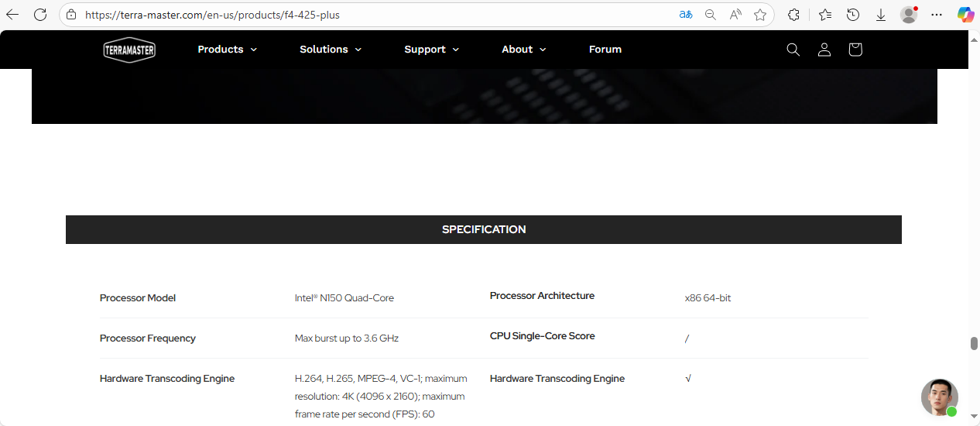Open browser History panel
Screen dimensions: 980x426
(x=853, y=15)
